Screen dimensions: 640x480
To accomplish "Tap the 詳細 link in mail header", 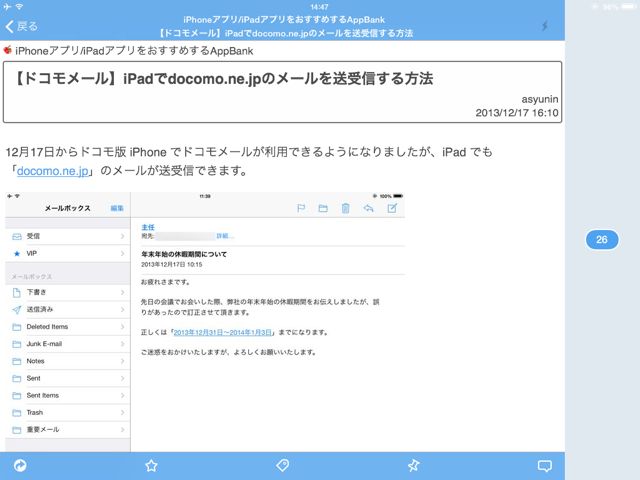I will [224, 236].
